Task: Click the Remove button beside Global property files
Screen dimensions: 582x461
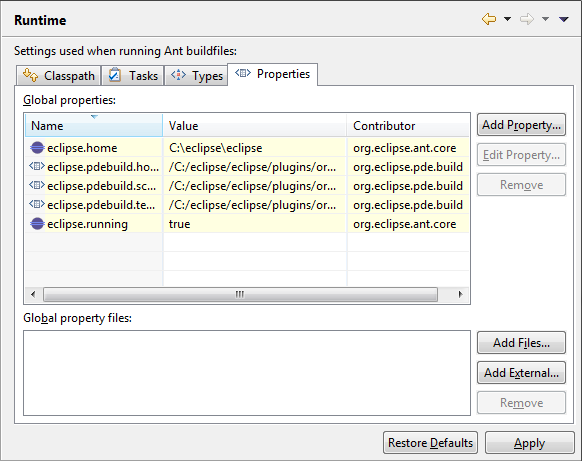Action: click(521, 402)
